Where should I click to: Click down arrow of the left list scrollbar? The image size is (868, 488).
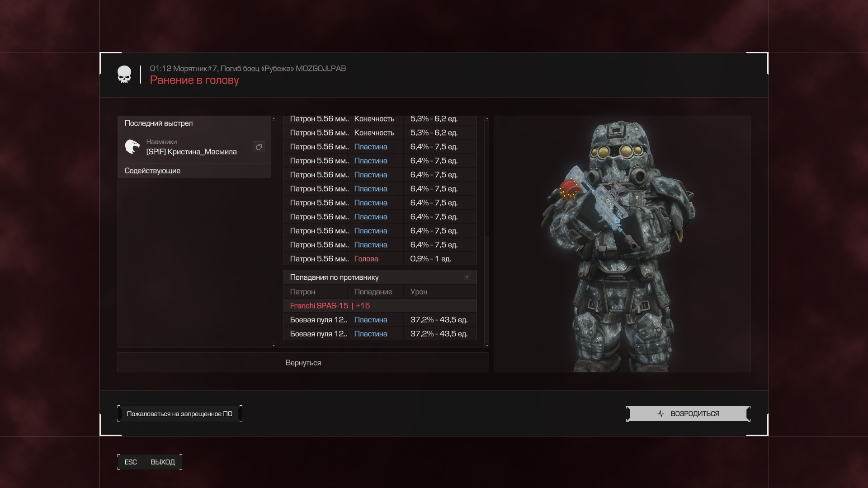pyautogui.click(x=274, y=345)
